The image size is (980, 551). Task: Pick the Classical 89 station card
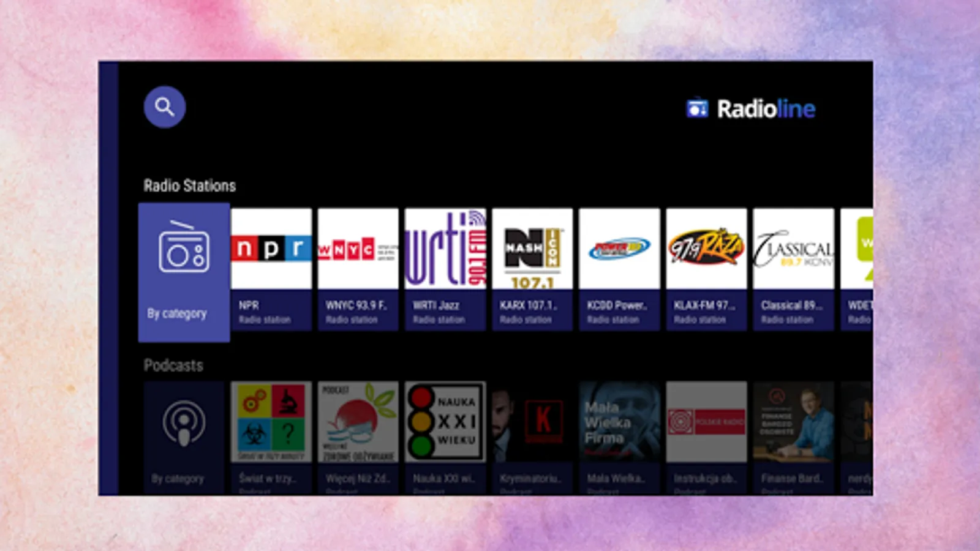tap(793, 269)
